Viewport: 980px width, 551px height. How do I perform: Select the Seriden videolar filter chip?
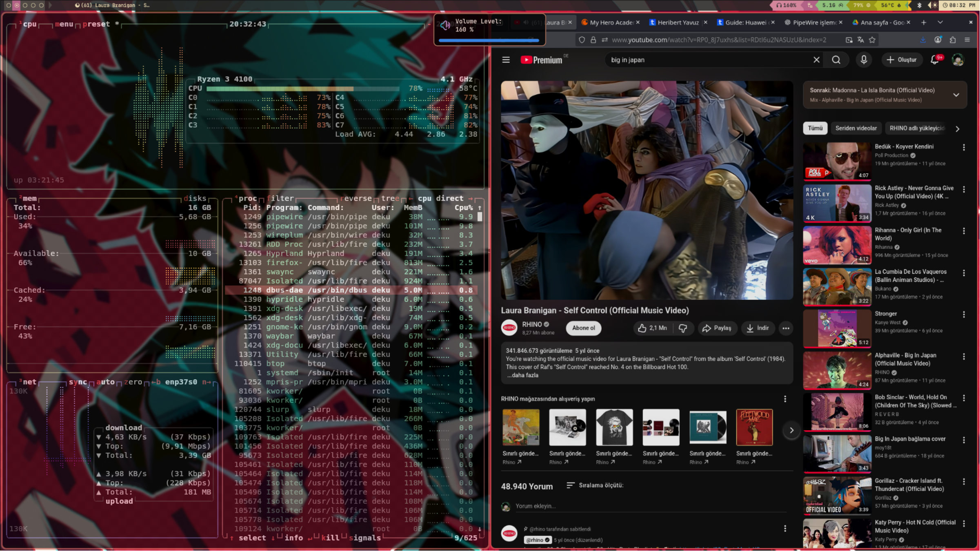[856, 128]
